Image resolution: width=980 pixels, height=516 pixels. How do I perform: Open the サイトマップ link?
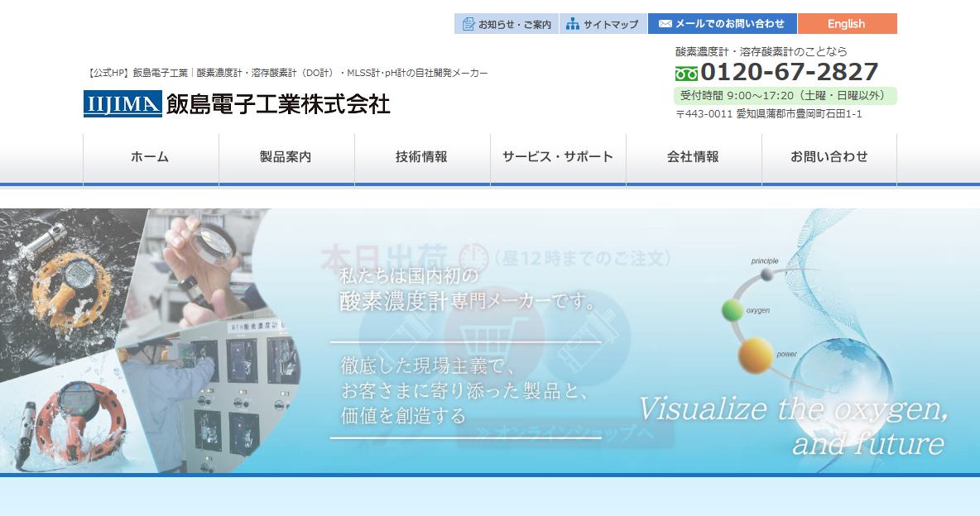[x=603, y=24]
